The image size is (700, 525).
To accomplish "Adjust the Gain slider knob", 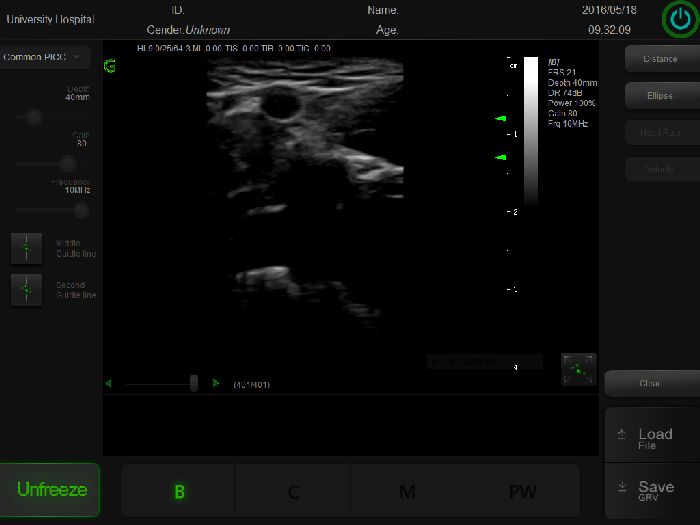I will click(x=68, y=163).
